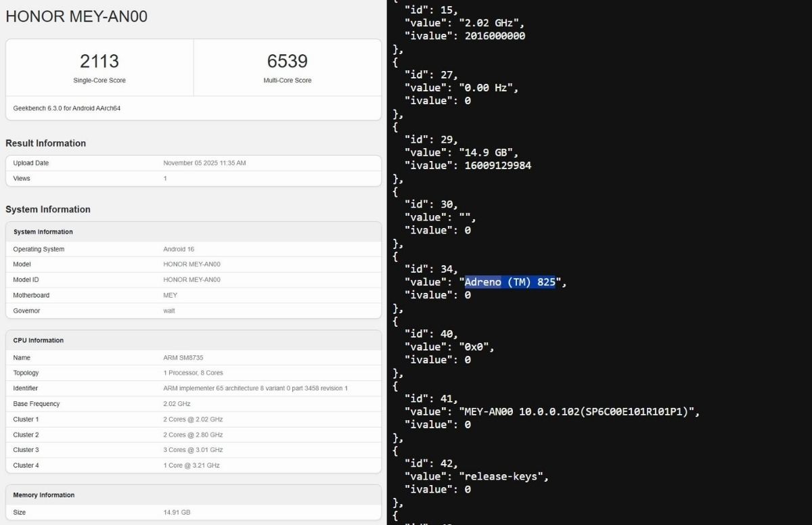
Task: Select the single-core score 2113
Action: point(99,61)
